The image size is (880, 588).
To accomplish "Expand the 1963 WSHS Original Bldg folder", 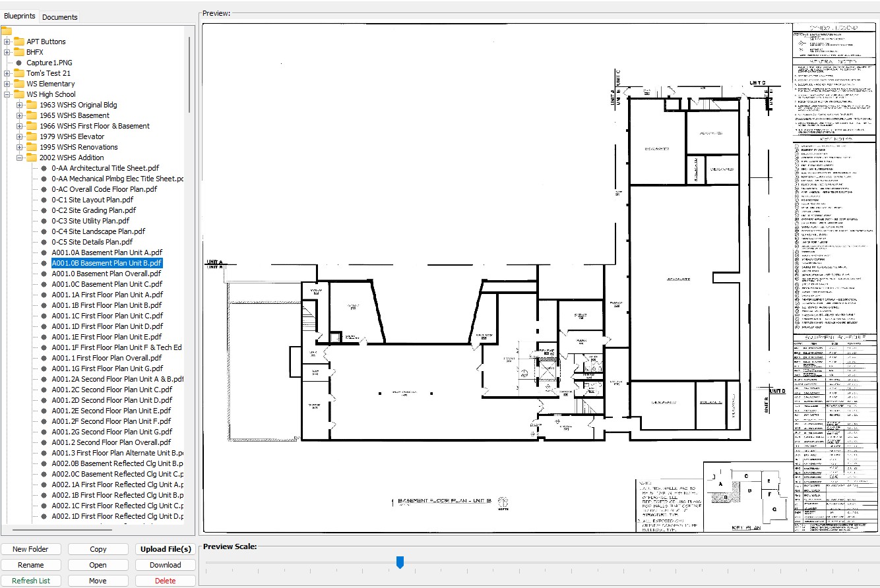I will 20,105.
